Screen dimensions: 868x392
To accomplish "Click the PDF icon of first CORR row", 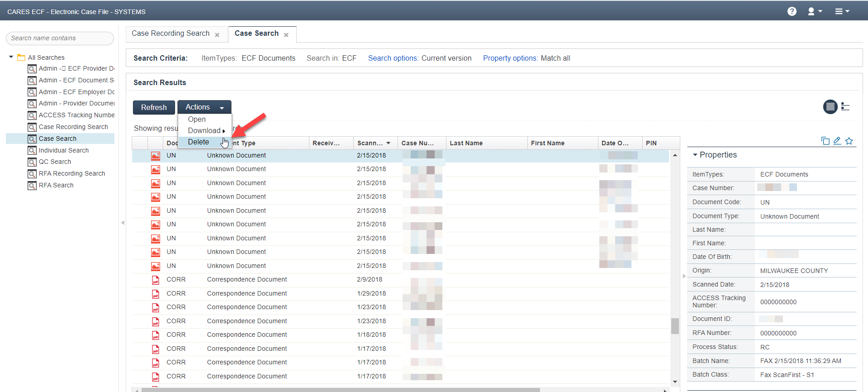I will coord(156,280).
